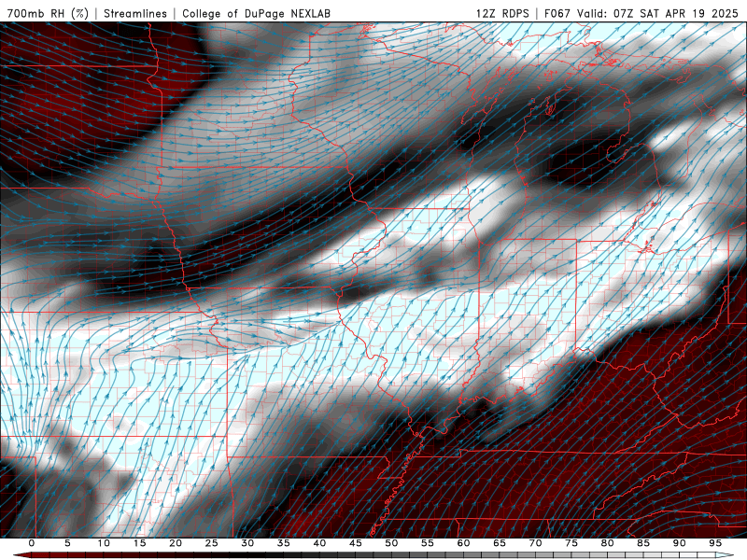Click the "12Z RDPS" model run label
The width and height of the screenshot is (747, 560).
pos(502,13)
